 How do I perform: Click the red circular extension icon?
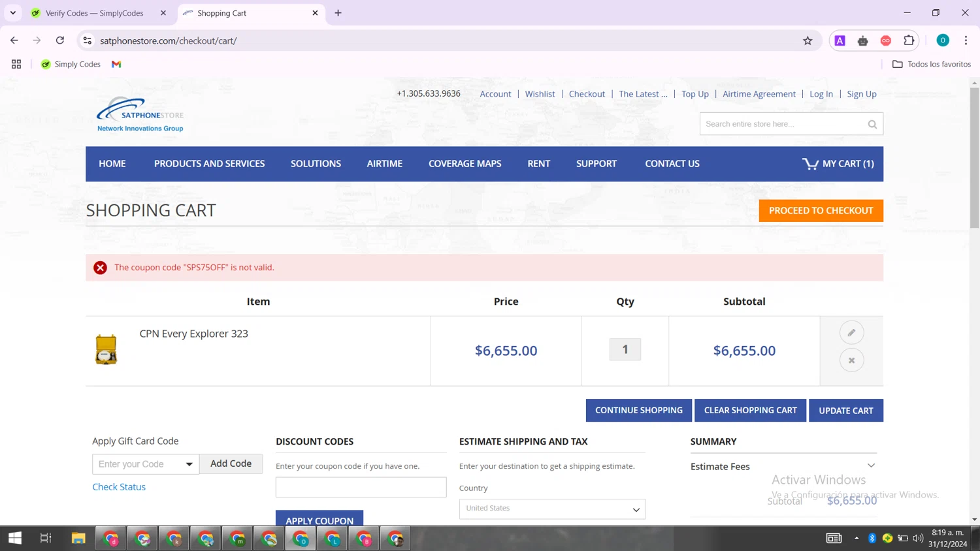point(886,40)
